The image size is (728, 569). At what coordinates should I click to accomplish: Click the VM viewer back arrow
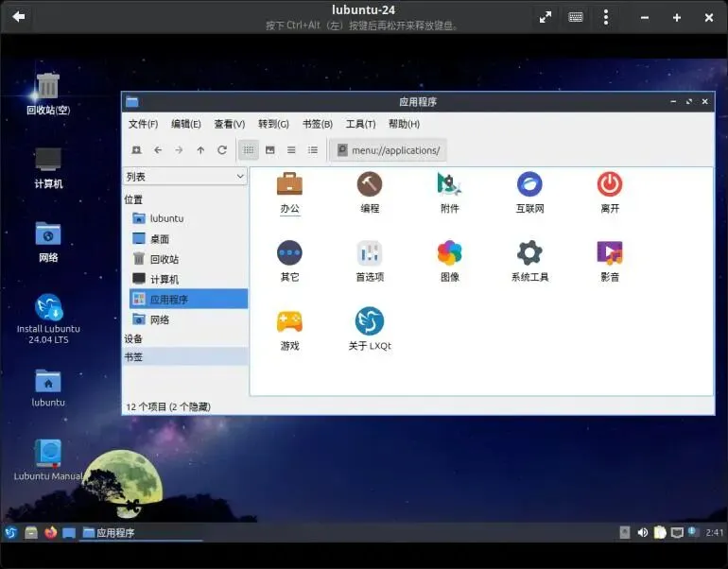click(x=19, y=17)
